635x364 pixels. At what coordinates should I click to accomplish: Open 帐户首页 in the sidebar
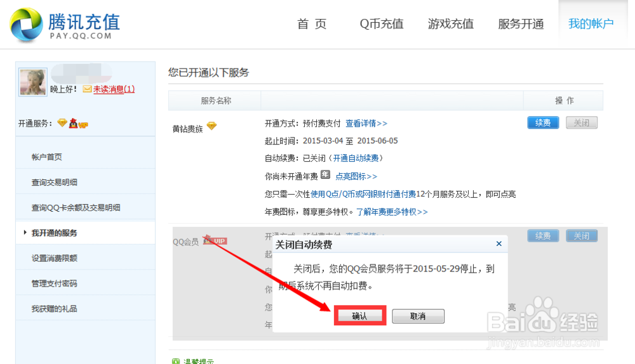(47, 157)
